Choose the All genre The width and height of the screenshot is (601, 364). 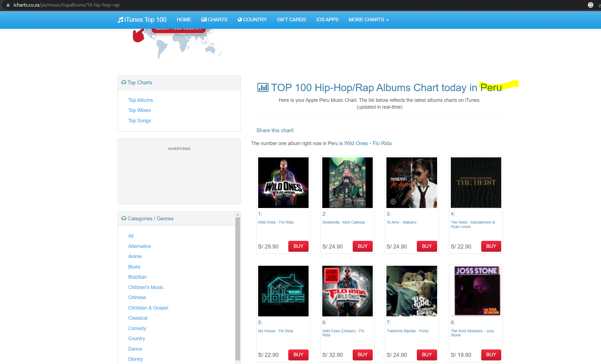[131, 236]
